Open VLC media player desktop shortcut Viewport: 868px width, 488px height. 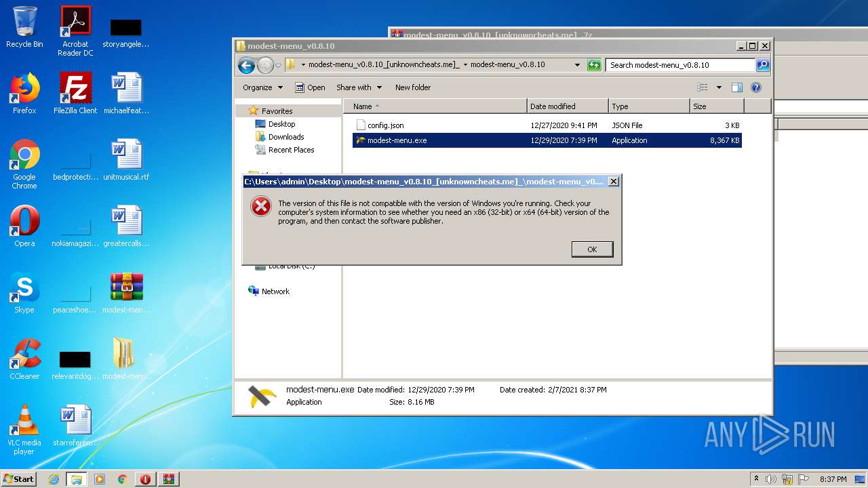pyautogui.click(x=24, y=430)
